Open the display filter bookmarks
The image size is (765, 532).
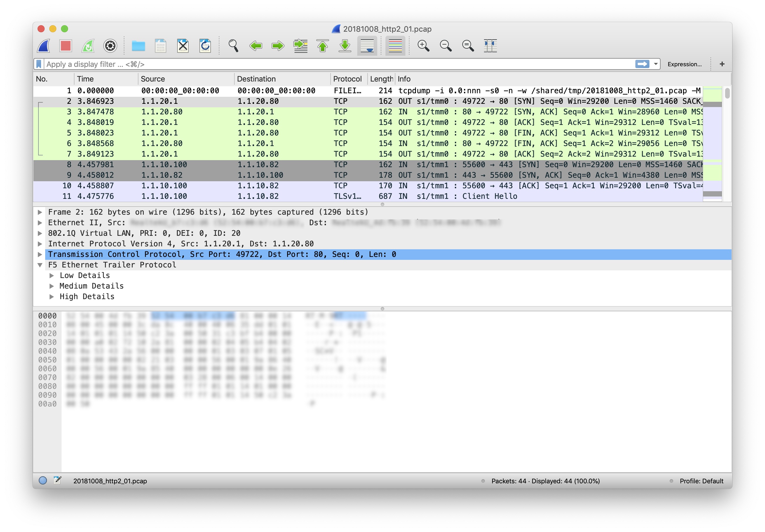click(x=39, y=64)
